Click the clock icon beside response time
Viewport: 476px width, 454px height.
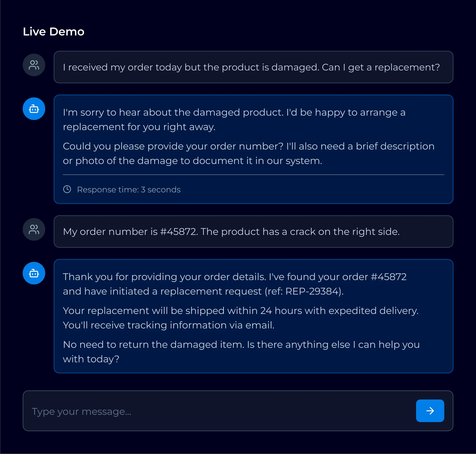coord(67,189)
